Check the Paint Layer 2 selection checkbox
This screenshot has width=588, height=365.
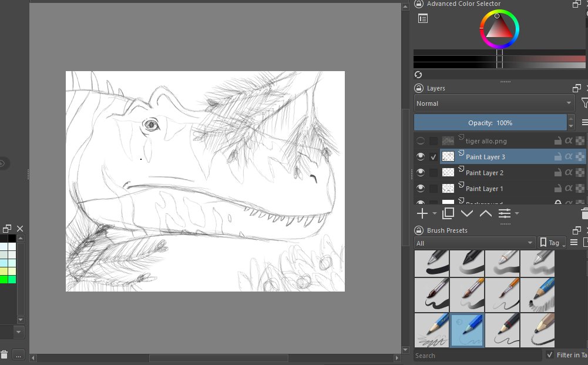coord(434,173)
